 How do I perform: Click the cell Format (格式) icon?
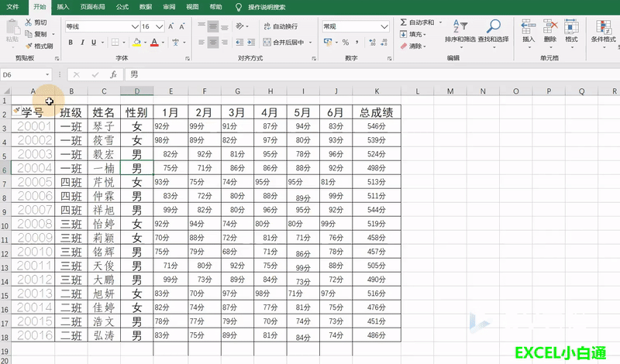coord(571,26)
